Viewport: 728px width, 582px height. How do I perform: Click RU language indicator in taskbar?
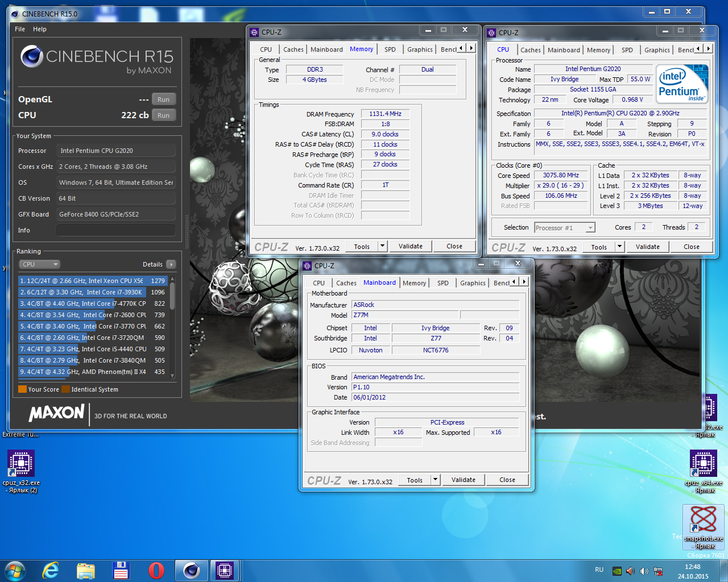pos(599,569)
